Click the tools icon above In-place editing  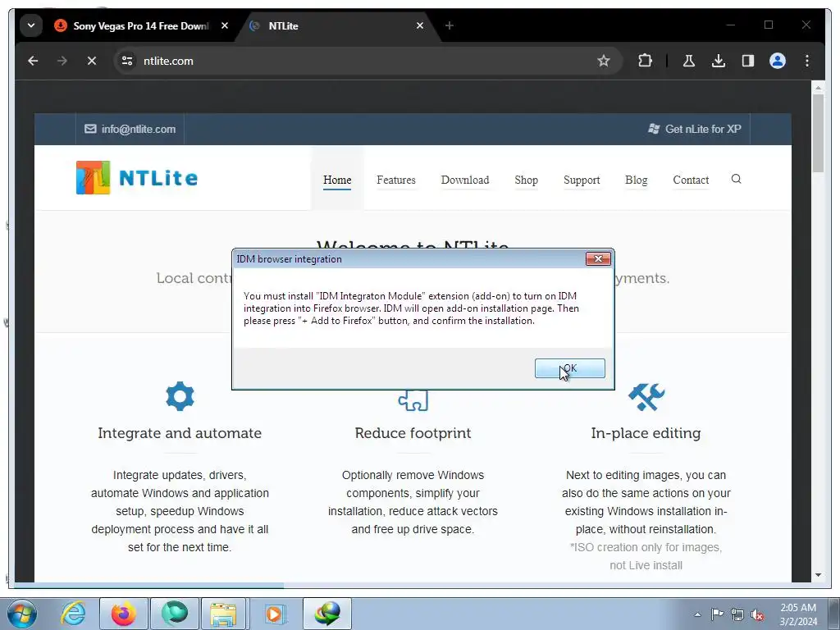click(x=646, y=397)
